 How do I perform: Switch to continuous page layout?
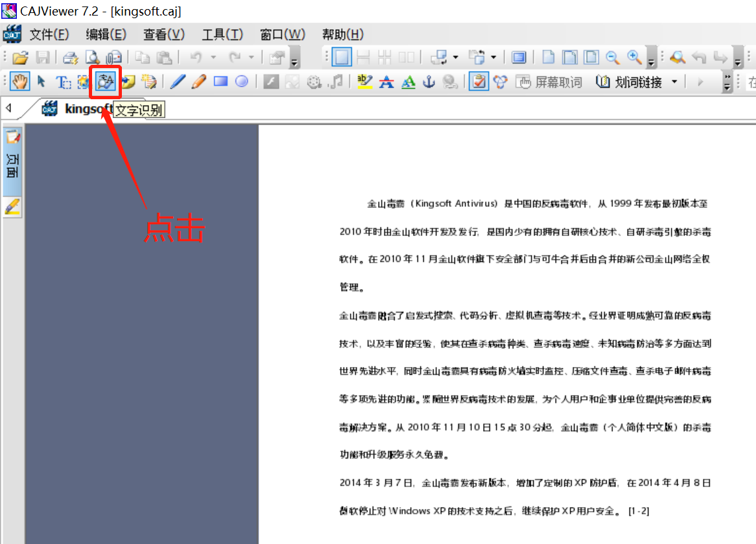tap(363, 58)
